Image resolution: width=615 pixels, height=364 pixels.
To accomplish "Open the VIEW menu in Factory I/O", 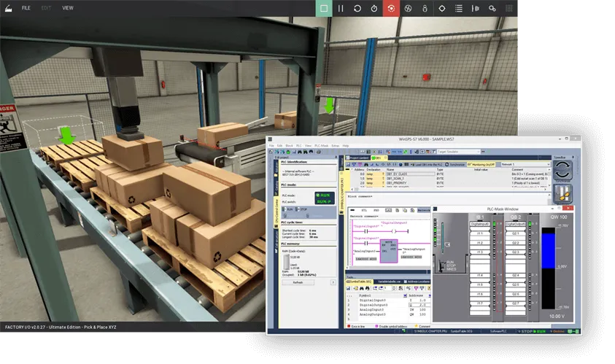I will pos(67,8).
